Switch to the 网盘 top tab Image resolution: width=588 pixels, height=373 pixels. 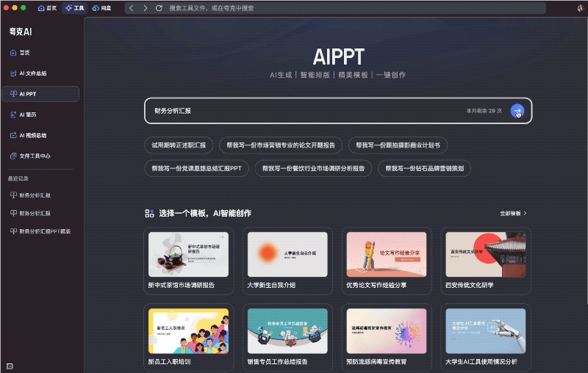tap(101, 8)
